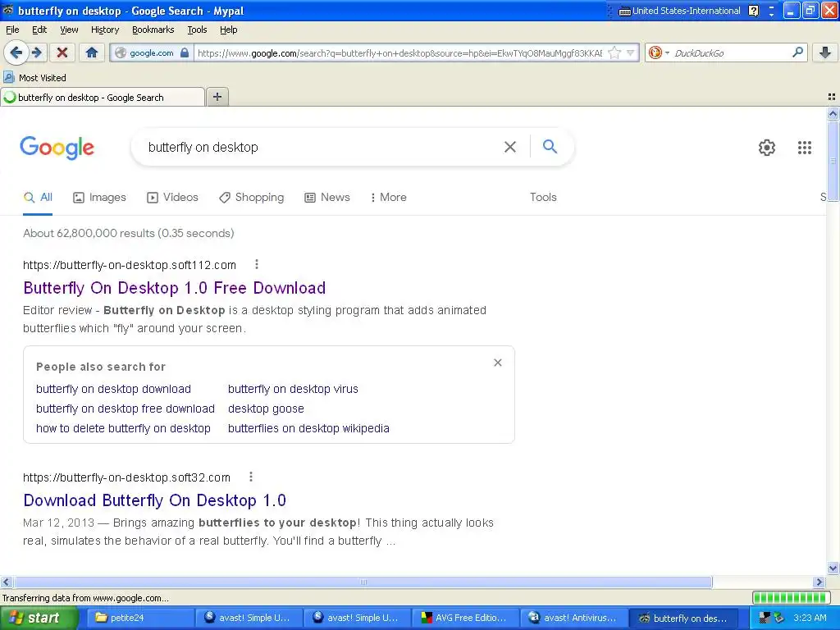Open the Most Visited bookmarks folder

tap(34, 78)
